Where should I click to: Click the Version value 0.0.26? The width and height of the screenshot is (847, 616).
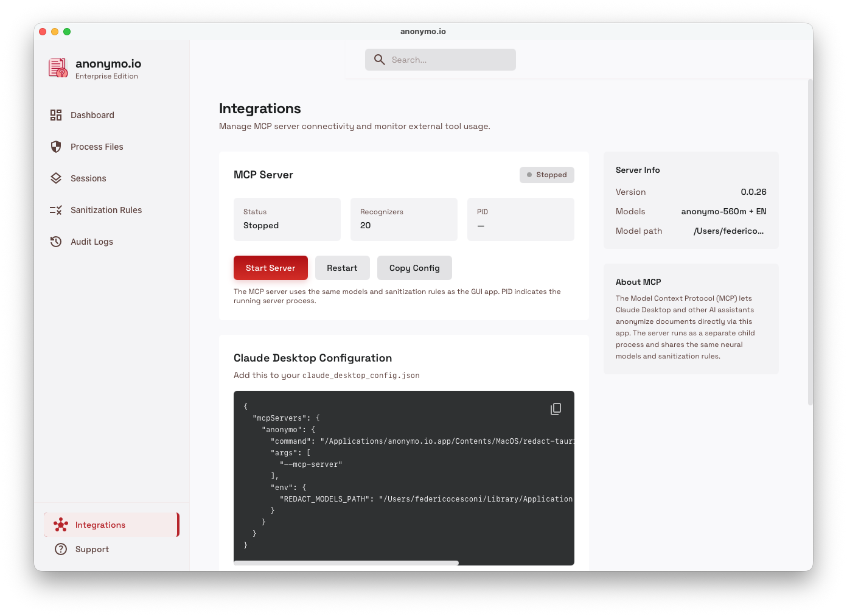pyautogui.click(x=753, y=192)
